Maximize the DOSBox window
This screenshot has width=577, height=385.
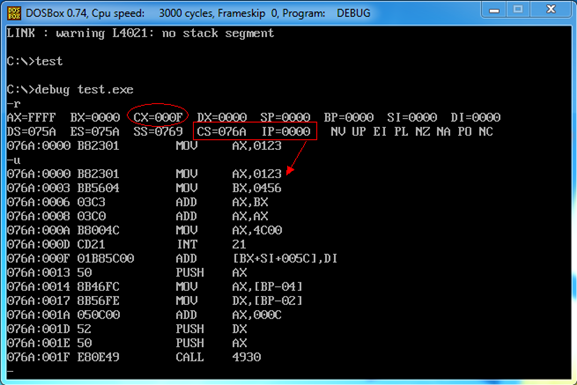(518, 10)
